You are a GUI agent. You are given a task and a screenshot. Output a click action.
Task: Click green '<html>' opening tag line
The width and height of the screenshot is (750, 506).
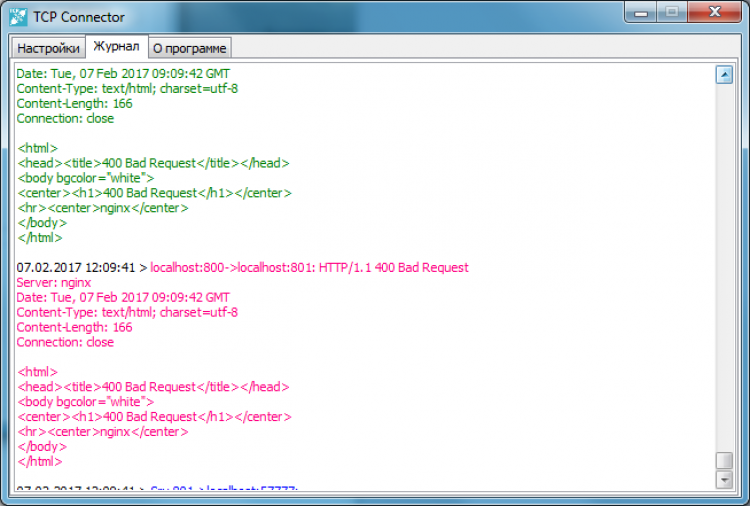click(x=37, y=148)
